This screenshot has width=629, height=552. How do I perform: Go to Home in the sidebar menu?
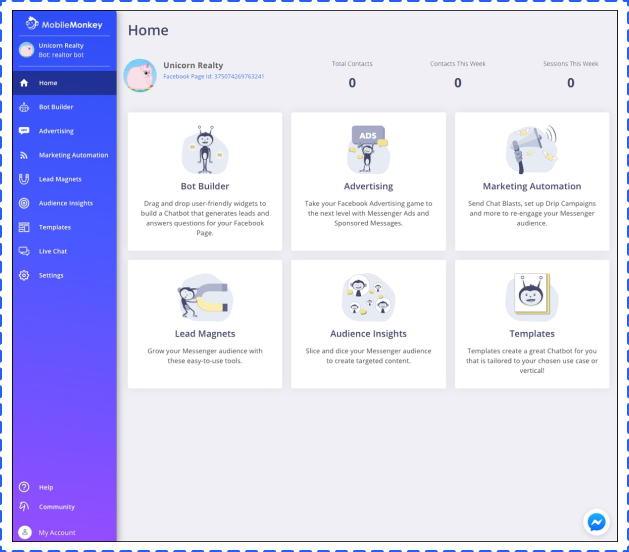[x=65, y=83]
